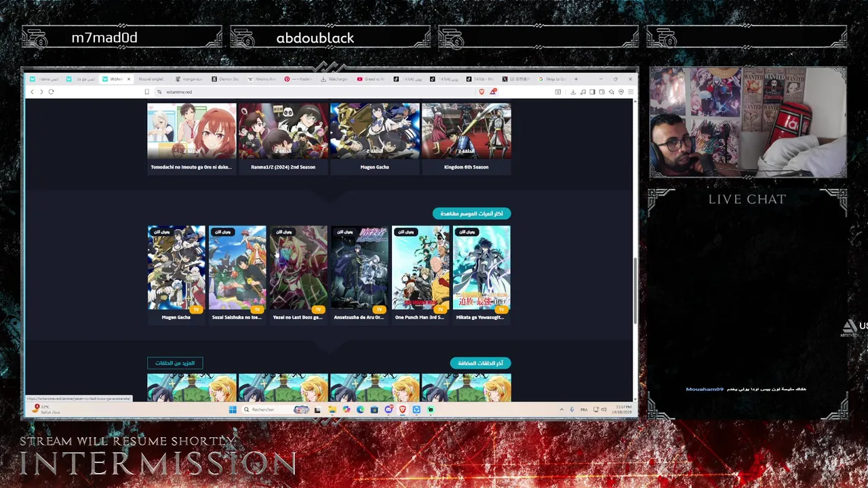The image size is (868, 488).
Task: Click the One Punch Man 3rd S... title
Action: click(420, 317)
